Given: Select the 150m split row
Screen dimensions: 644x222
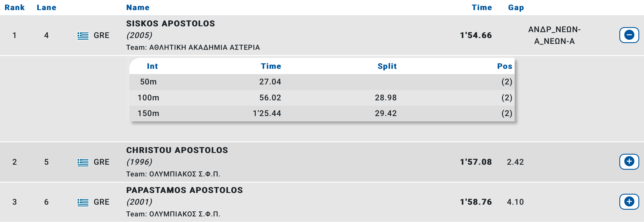Looking at the screenshot, I should click(x=322, y=113).
